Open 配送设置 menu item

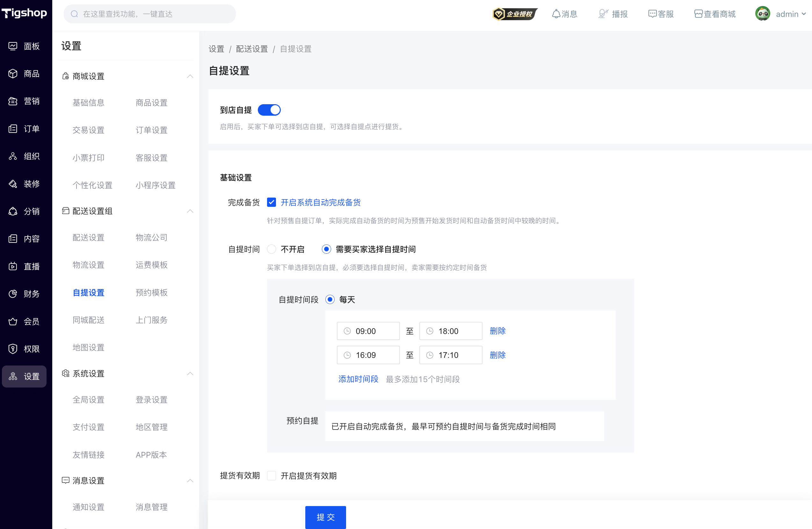coord(88,237)
